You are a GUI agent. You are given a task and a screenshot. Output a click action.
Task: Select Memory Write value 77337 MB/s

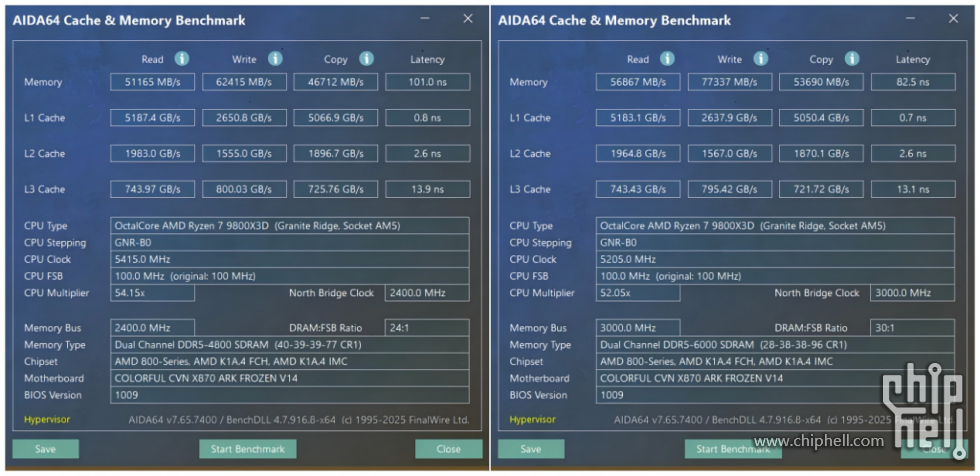point(730,82)
